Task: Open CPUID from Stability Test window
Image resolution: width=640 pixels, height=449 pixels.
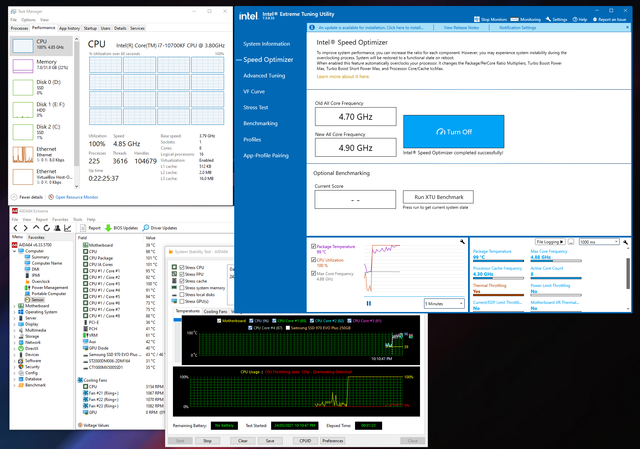Action: 305,441
